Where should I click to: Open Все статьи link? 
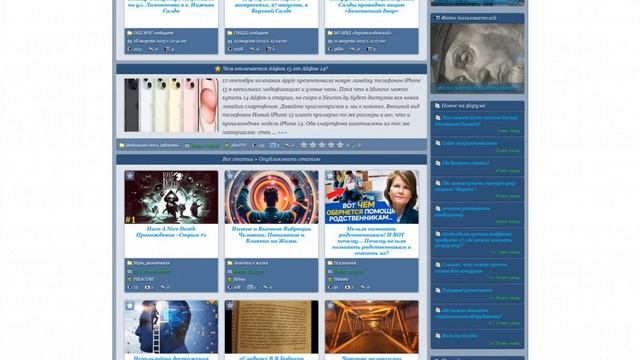click(238, 159)
